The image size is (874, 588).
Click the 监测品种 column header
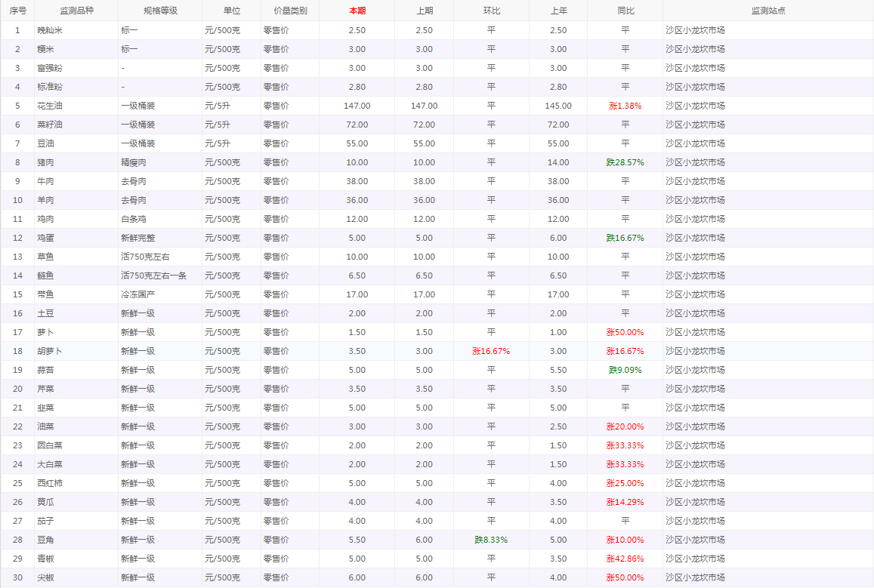[x=76, y=11]
